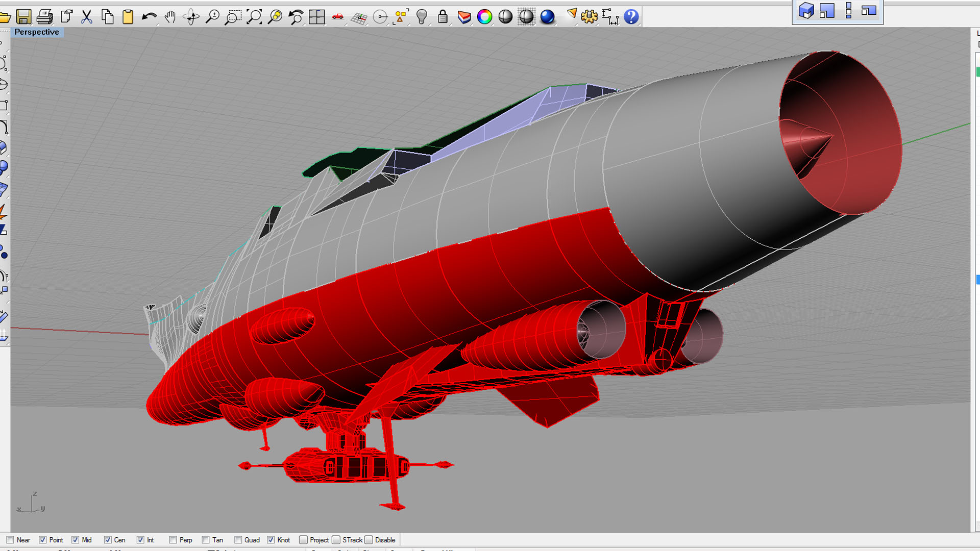
Task: Click the Undo View Change icon
Action: pos(296,17)
